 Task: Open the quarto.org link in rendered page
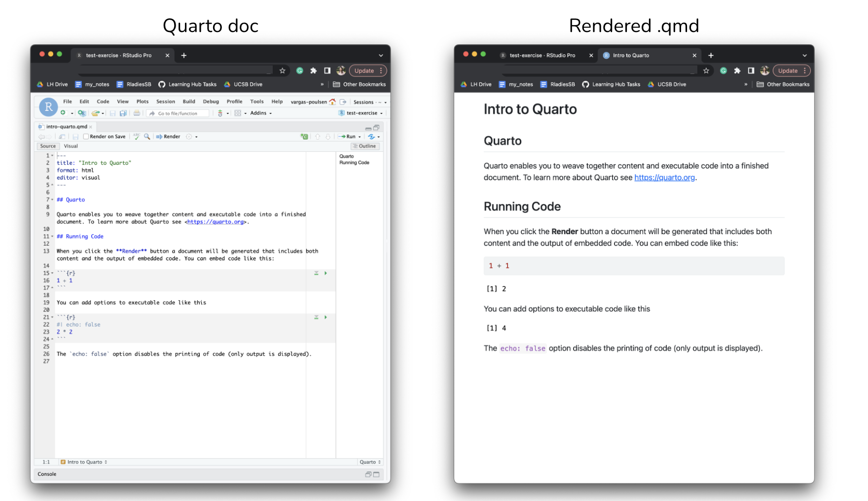[x=664, y=178]
